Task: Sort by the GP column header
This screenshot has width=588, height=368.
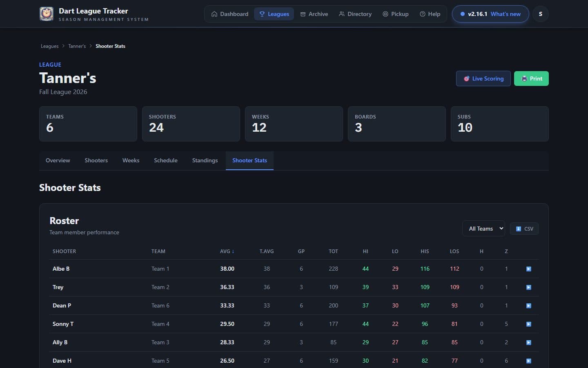Action: coord(301,251)
